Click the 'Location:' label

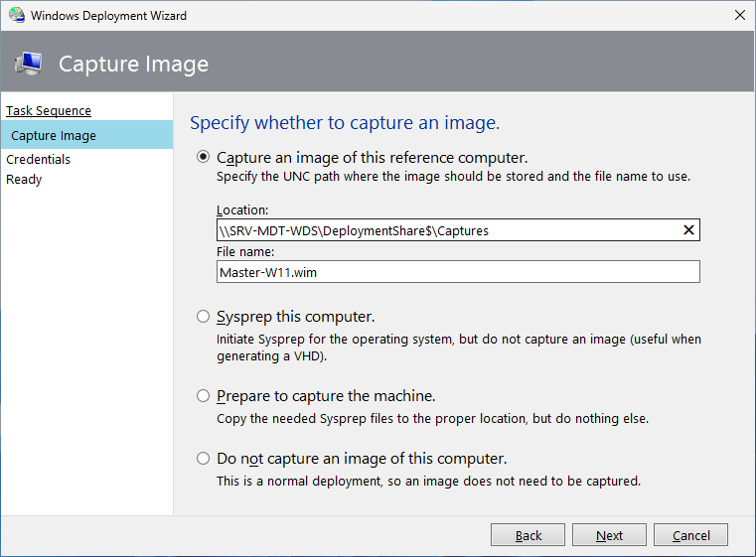pyautogui.click(x=242, y=210)
